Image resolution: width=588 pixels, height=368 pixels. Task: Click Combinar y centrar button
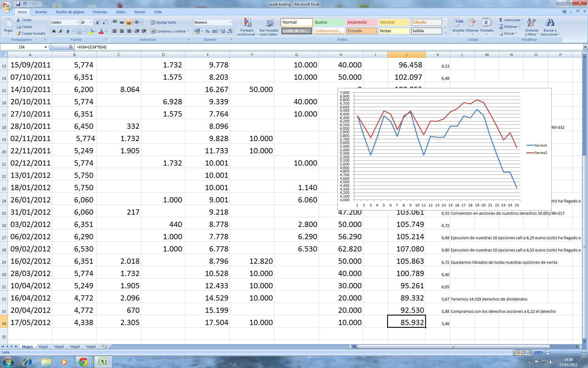[168, 31]
